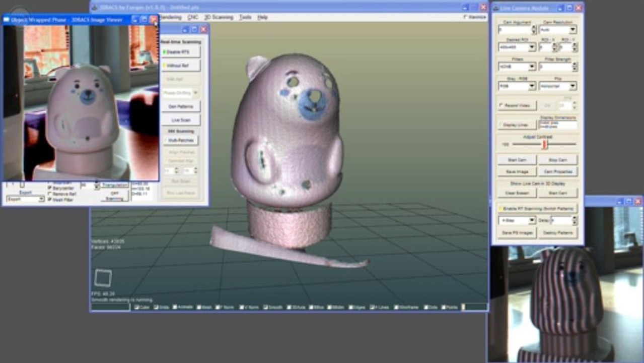Open the Filters dropdown set to NONE

517,67
